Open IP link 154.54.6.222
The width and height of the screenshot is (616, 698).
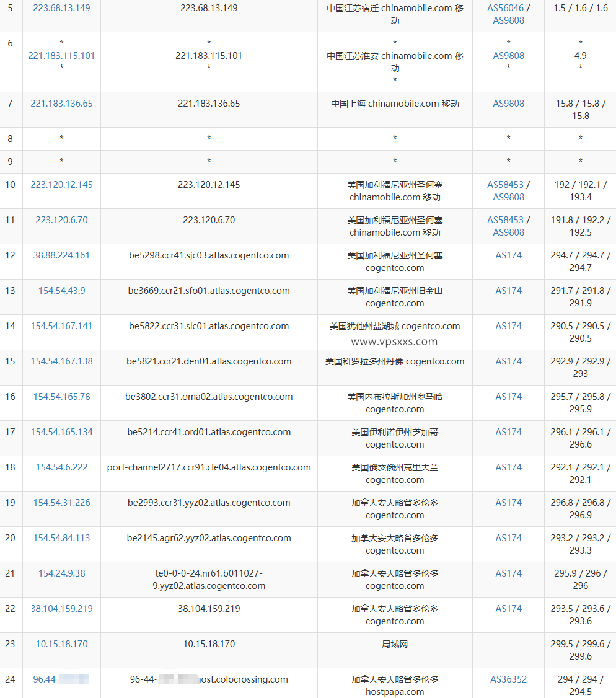point(61,467)
